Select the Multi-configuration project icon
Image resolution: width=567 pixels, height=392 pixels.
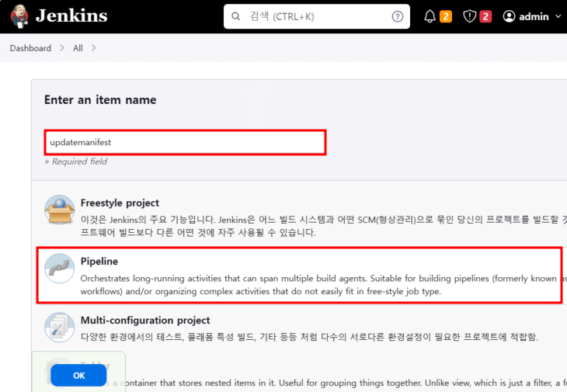(59, 328)
